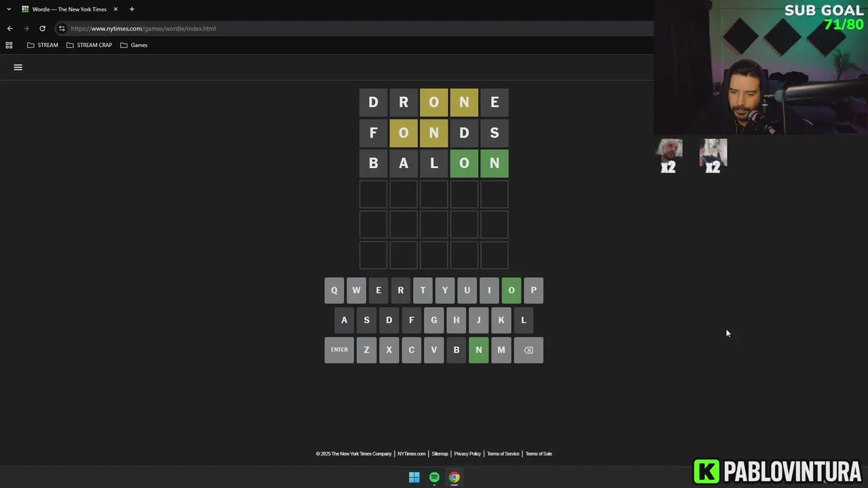Image resolution: width=868 pixels, height=488 pixels.
Task: Open the Privacy Policy footer link
Action: [x=467, y=453]
